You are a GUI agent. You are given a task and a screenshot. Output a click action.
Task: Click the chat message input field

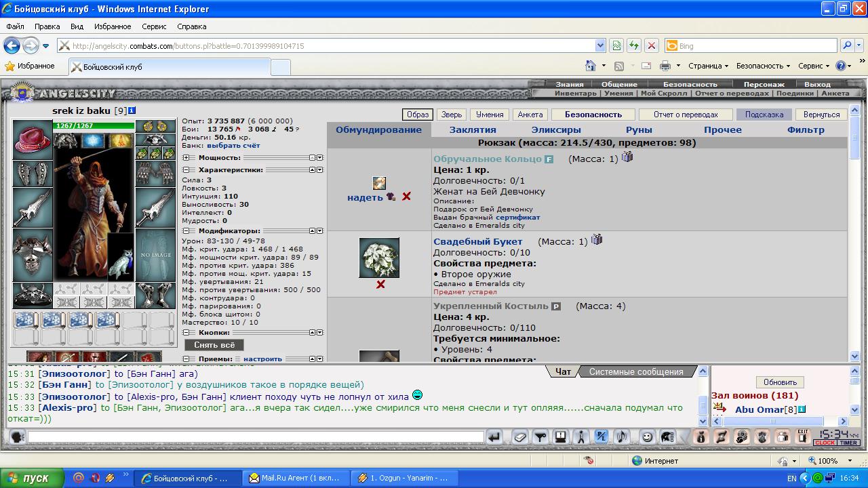tap(256, 437)
